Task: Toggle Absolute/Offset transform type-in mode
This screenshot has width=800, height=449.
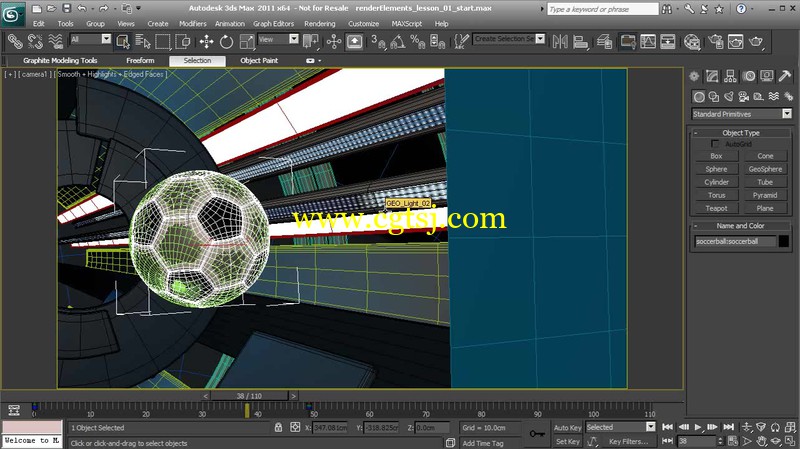Action: [295, 427]
